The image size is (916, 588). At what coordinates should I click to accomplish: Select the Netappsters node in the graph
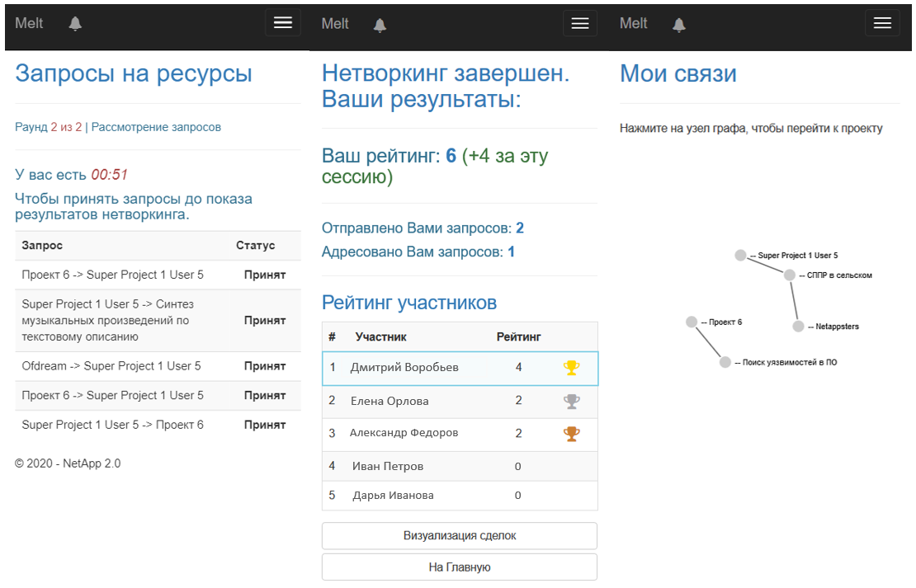798,327
